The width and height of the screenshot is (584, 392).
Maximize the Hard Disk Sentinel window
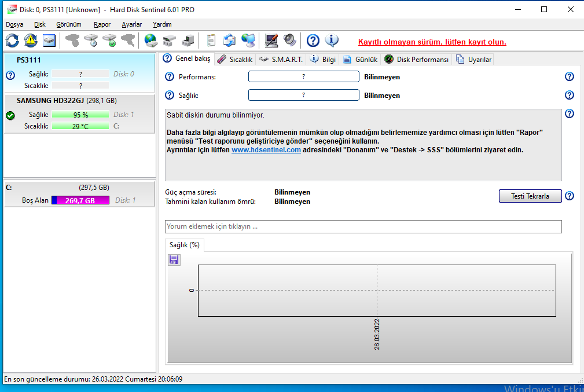coord(544,9)
